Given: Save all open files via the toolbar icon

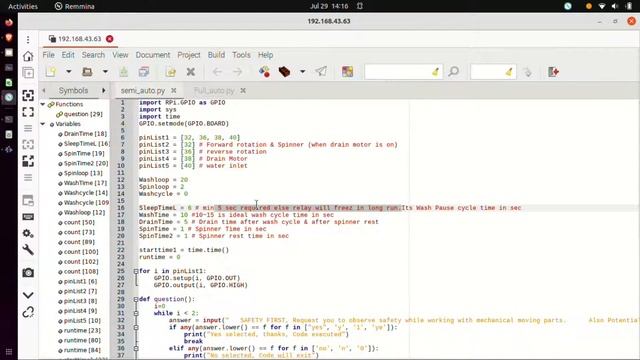Looking at the screenshot, I should (144, 72).
